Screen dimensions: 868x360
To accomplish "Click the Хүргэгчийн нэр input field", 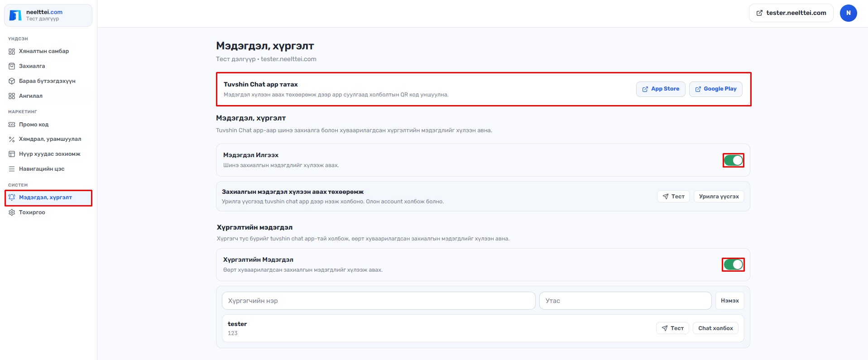I will pyautogui.click(x=379, y=301).
